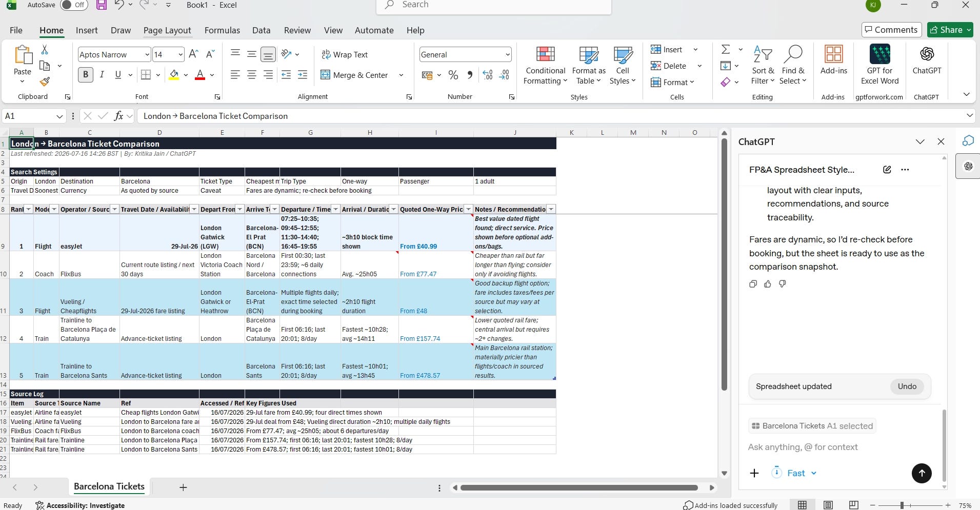
Task: Open filter dropdown for Mode column
Action: tap(54, 209)
